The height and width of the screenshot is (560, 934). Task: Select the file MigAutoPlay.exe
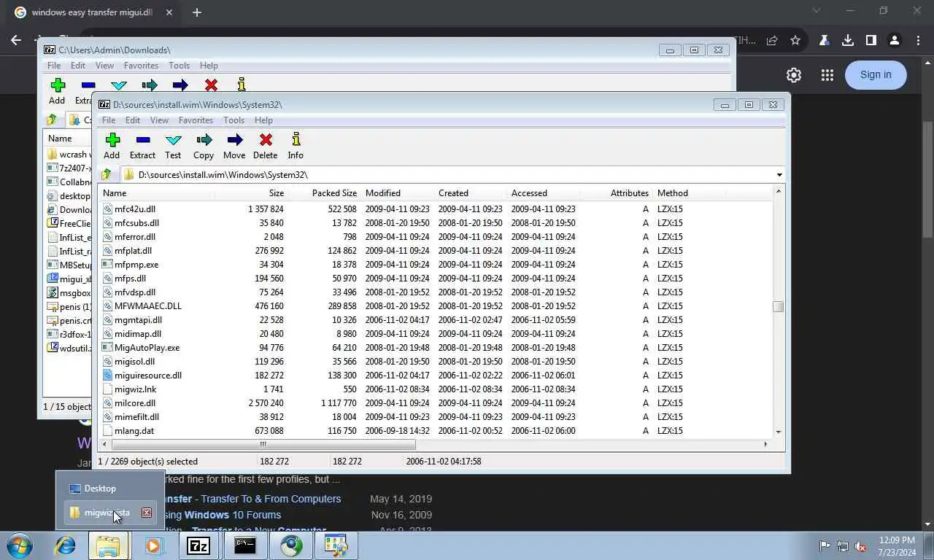147,348
